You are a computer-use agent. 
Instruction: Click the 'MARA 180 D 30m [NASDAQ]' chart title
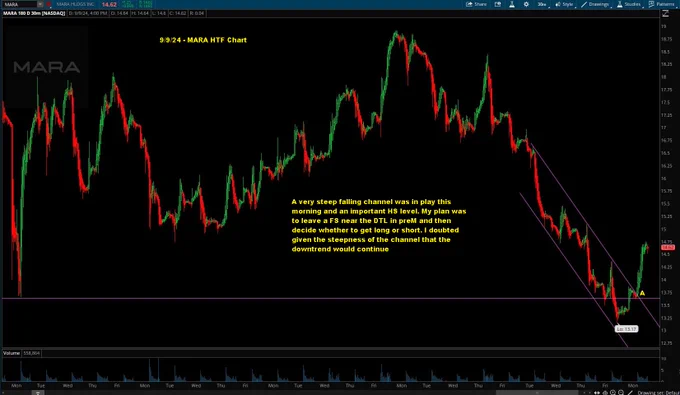click(34, 13)
